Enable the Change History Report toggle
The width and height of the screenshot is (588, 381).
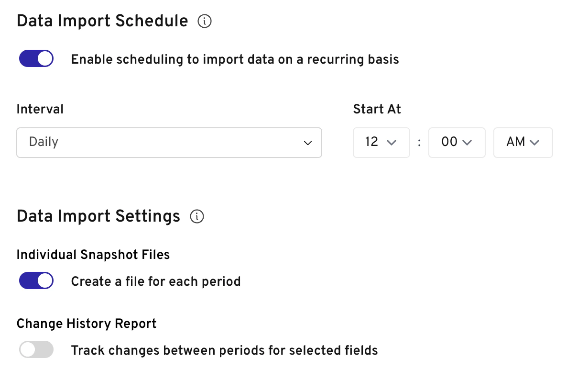point(36,349)
